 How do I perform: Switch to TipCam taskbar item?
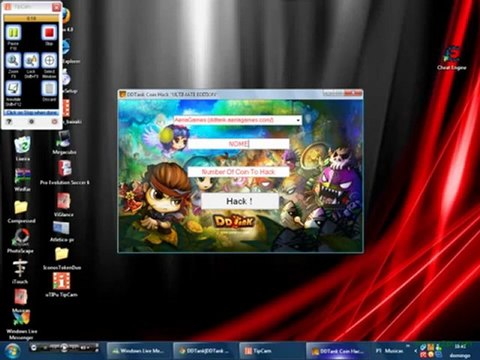(271, 351)
